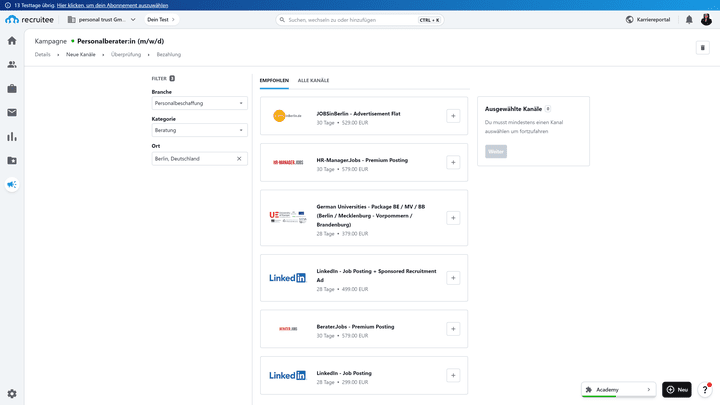This screenshot has height=405, width=720.
Task: Open the jobs briefcase icon in sidebar
Action: [x=12, y=89]
